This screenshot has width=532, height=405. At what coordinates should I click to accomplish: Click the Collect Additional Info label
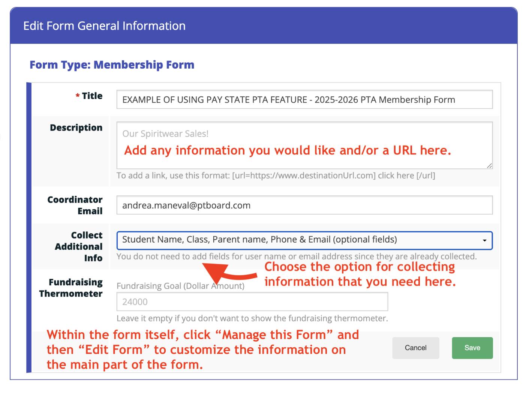(79, 246)
